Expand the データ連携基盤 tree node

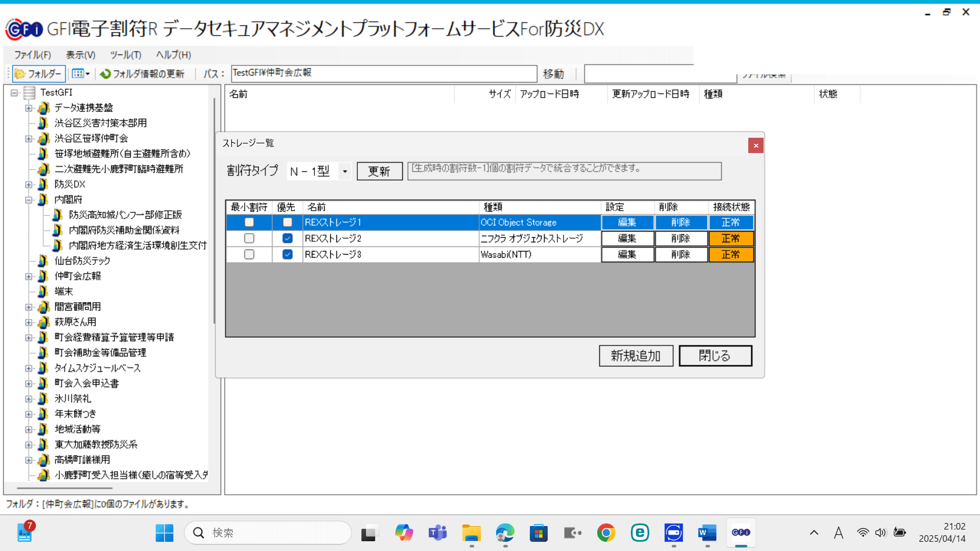29,108
